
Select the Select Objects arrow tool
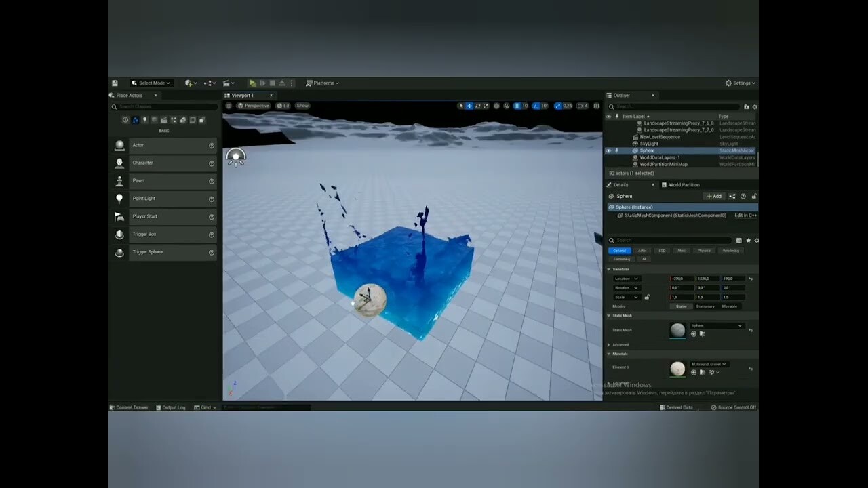click(462, 106)
